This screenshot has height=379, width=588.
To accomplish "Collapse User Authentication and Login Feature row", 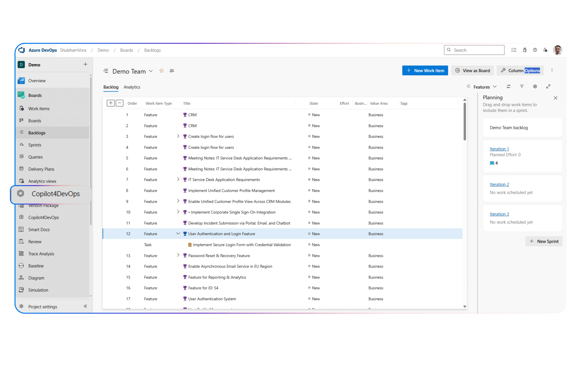I will pos(178,234).
